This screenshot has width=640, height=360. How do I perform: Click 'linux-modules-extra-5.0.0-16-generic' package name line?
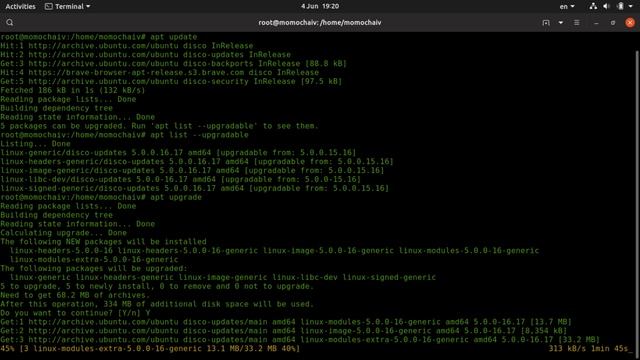coord(94,260)
